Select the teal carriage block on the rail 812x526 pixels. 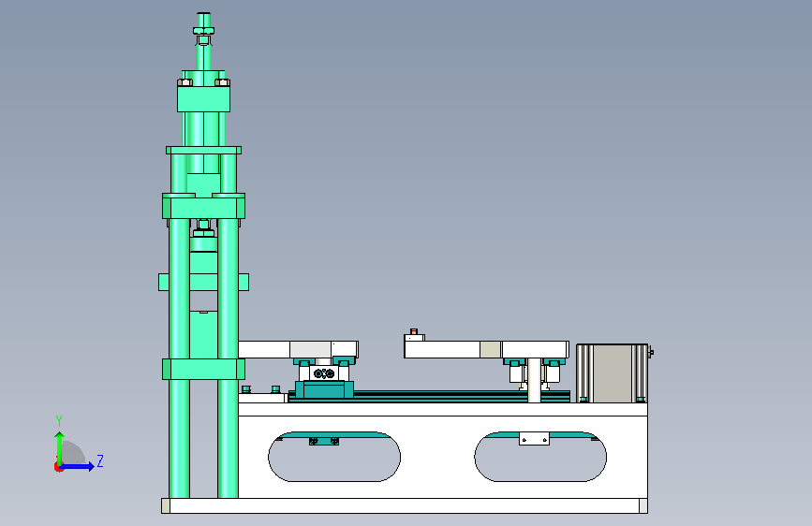pos(324,389)
